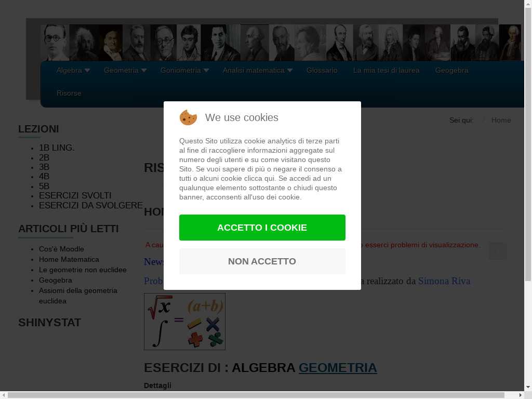Open the Simona Riva link

pos(444,281)
